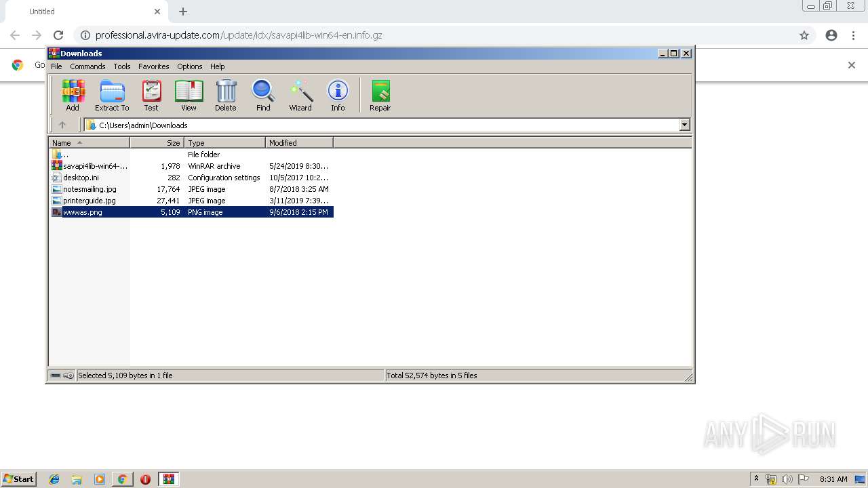Image resolution: width=868 pixels, height=488 pixels.
Task: Open the Options menu
Action: pyautogui.click(x=190, y=66)
